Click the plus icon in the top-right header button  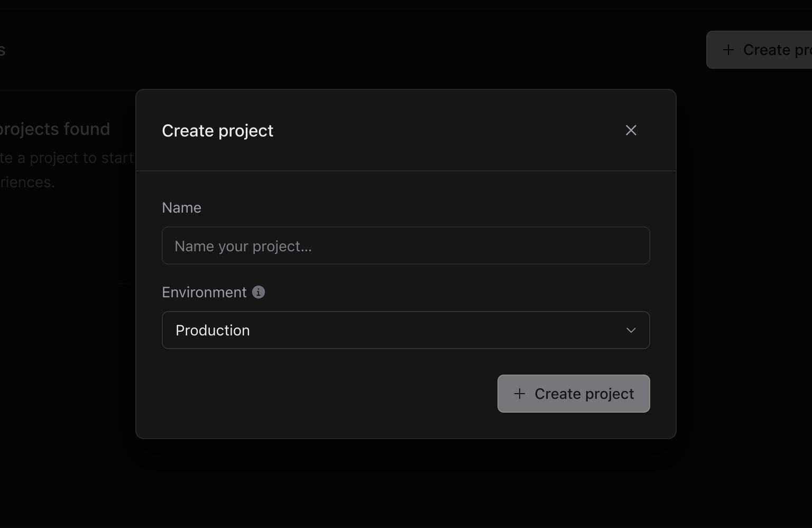click(728, 49)
